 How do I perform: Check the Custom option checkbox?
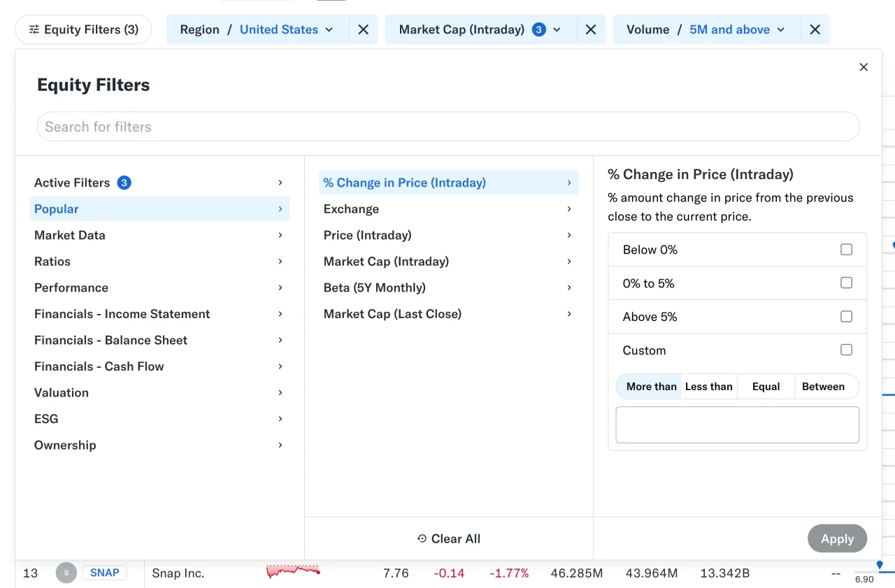point(846,350)
